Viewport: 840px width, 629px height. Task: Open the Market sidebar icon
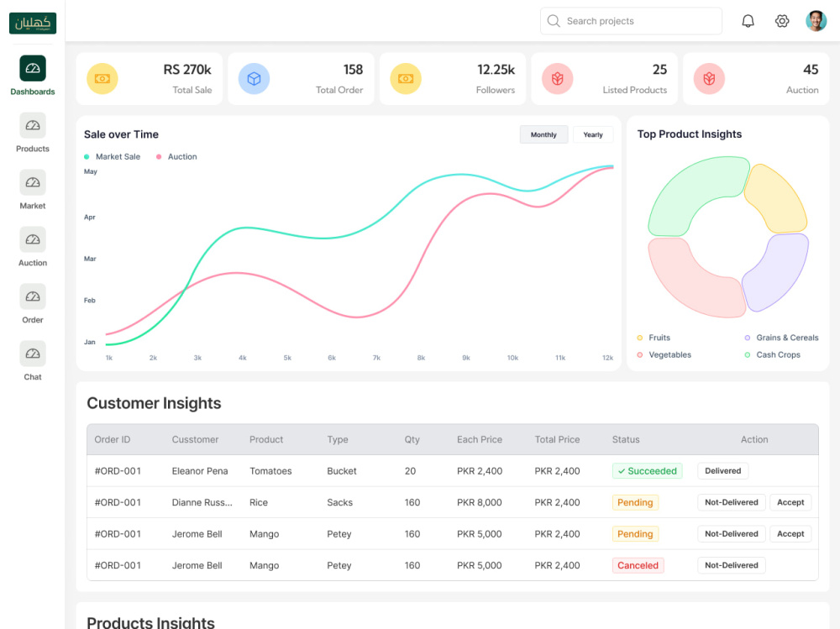click(33, 182)
